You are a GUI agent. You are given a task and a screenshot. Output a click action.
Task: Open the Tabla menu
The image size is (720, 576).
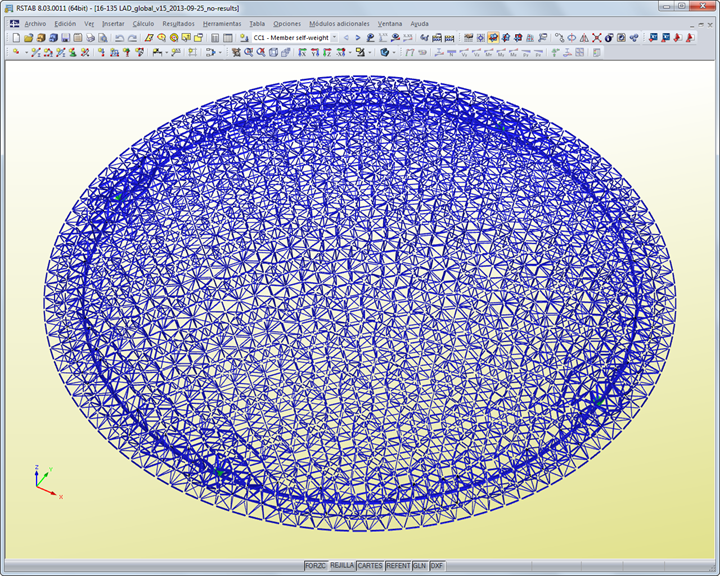pos(257,23)
